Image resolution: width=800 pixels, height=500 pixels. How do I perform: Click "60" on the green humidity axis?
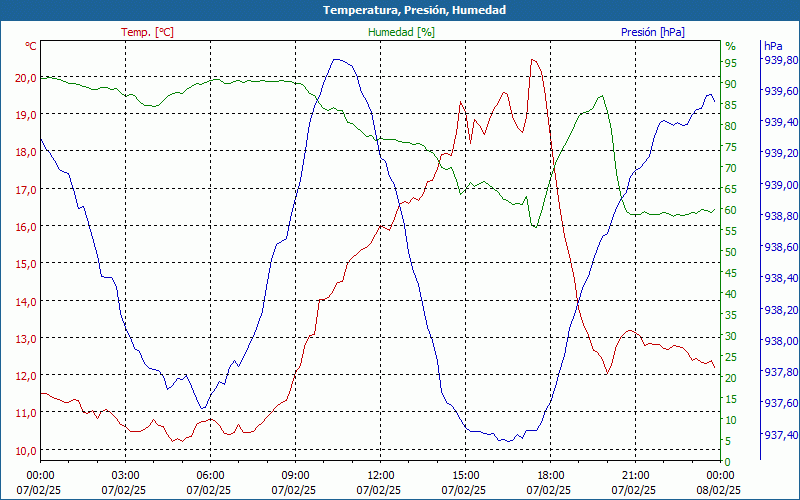coord(731,210)
